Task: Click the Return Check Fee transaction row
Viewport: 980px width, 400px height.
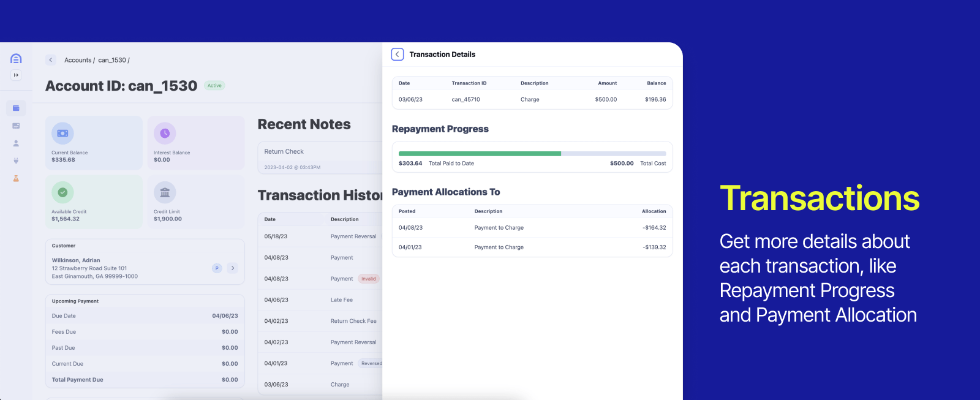Action: click(320, 321)
